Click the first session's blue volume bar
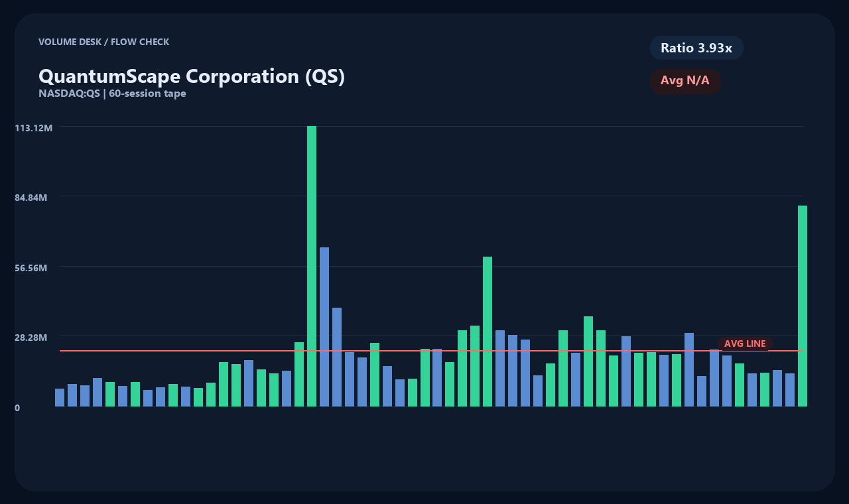Viewport: 849px width, 504px height. pos(60,397)
